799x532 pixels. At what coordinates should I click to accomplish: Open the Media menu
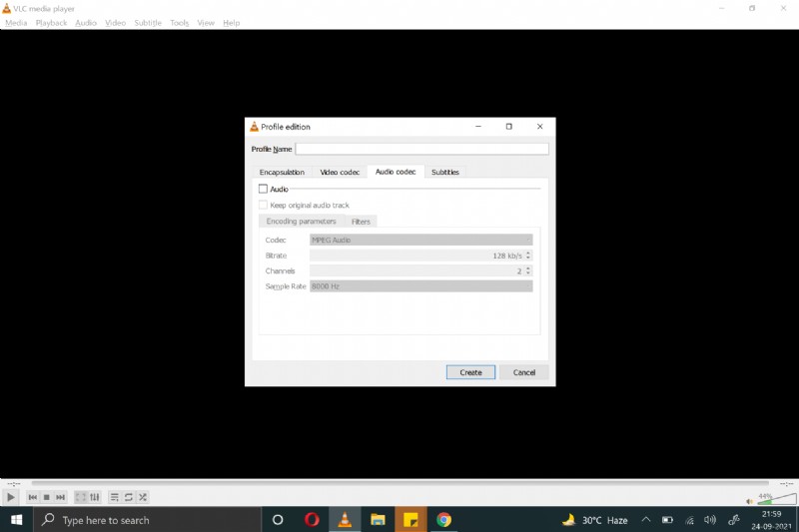click(x=16, y=23)
